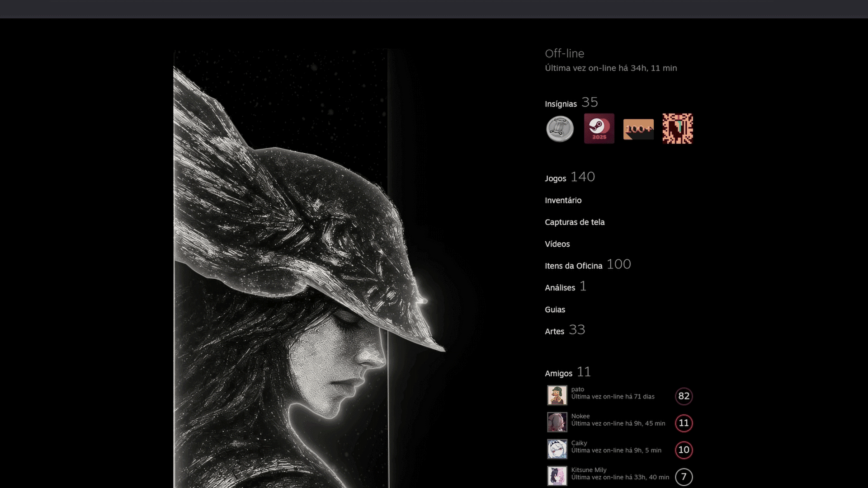Click the 100+ game collector badge
Screen dimensions: 868x488
(638, 129)
